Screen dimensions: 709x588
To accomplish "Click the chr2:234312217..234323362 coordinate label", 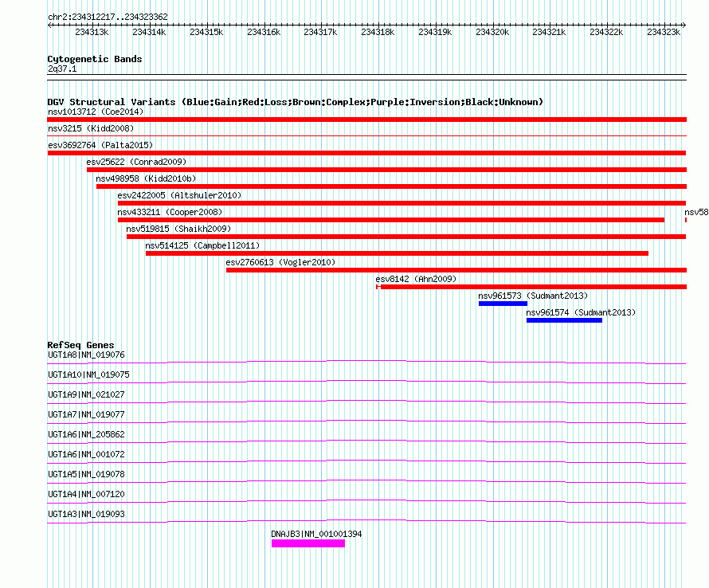I will 108,18.
